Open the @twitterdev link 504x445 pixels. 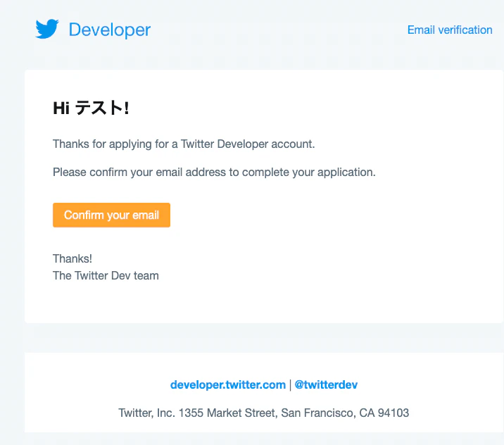coord(326,384)
